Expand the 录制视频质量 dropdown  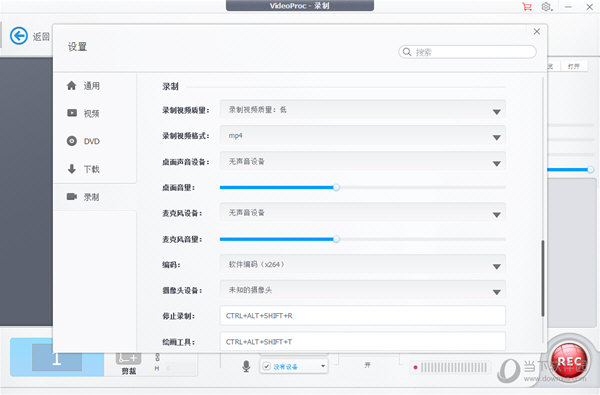click(x=362, y=110)
